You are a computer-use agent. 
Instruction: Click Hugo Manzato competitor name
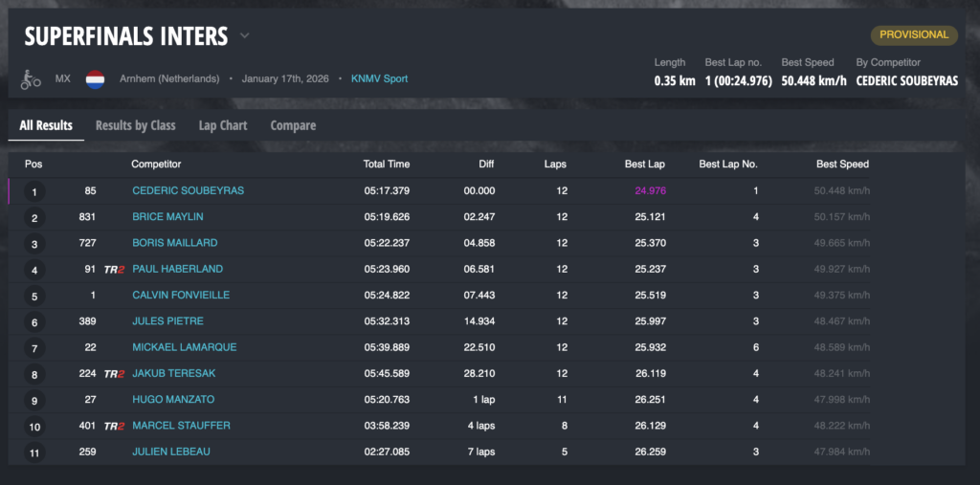[171, 400]
